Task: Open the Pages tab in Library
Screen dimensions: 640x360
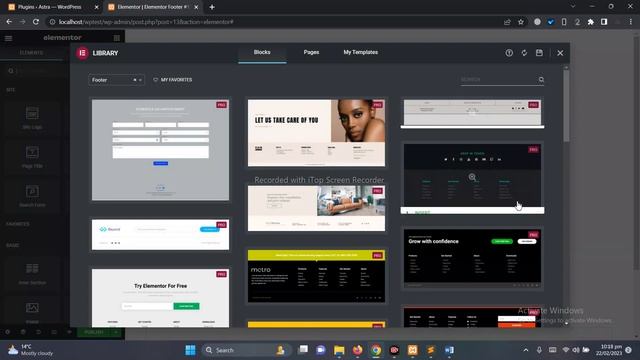Action: coord(311,52)
